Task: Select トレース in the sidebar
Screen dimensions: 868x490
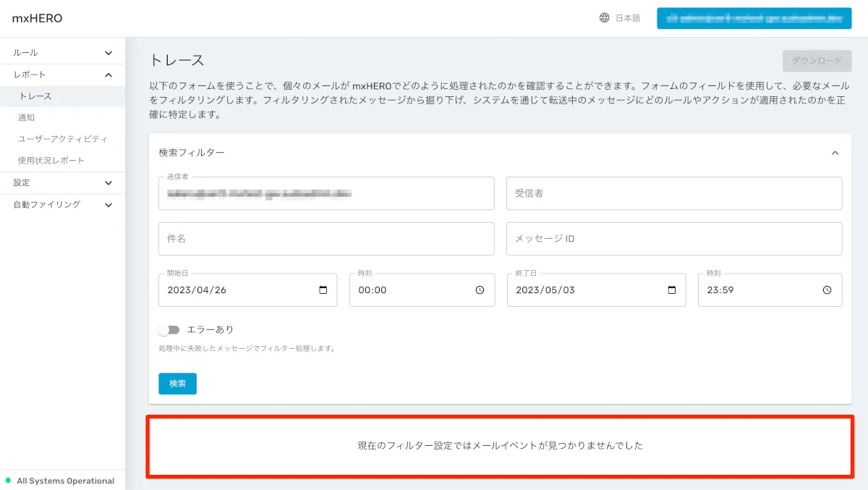Action: [x=35, y=96]
